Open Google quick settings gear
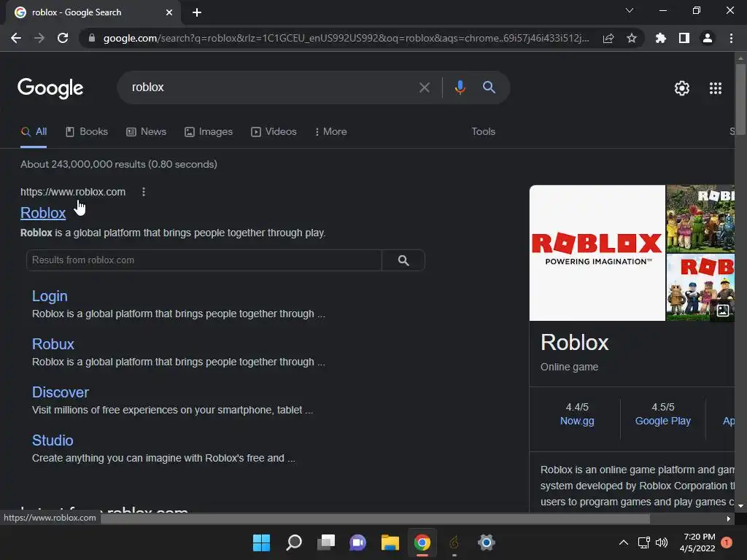The image size is (747, 560). [682, 88]
